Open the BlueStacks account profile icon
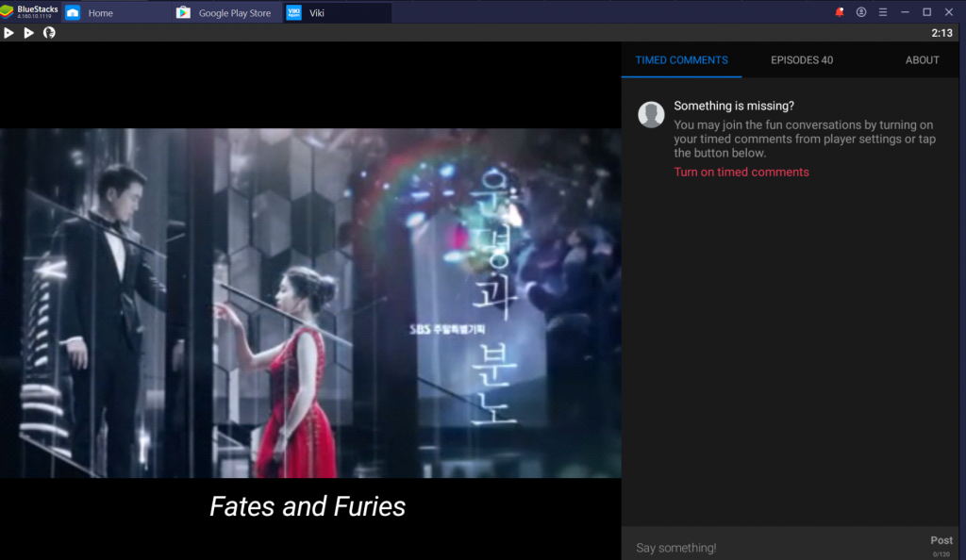The width and height of the screenshot is (966, 560). point(861,11)
